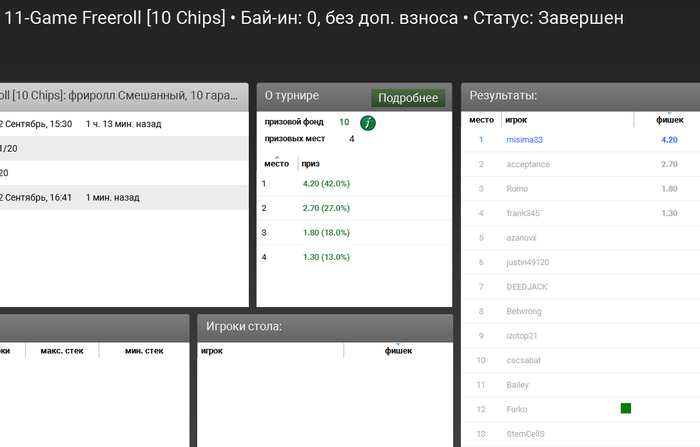Click the мин. стек column header
Viewport: 700px width, 447px height.
pyautogui.click(x=144, y=351)
